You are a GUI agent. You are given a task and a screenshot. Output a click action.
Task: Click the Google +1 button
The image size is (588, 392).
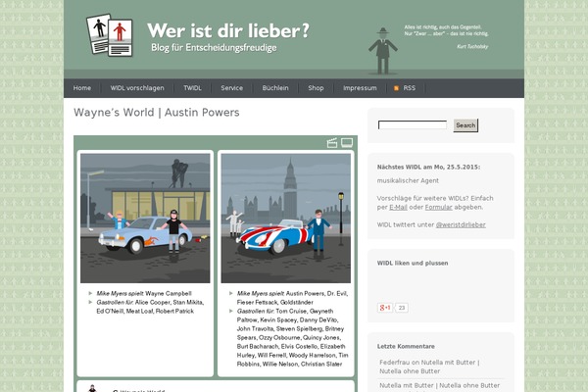point(385,308)
